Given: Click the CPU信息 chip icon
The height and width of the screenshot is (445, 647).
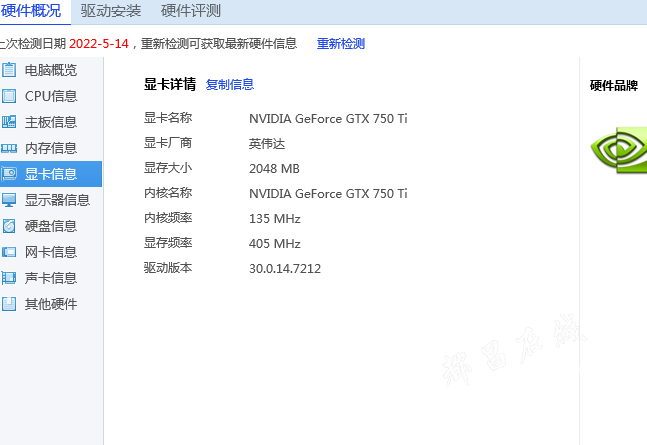Looking at the screenshot, I should 9,96.
